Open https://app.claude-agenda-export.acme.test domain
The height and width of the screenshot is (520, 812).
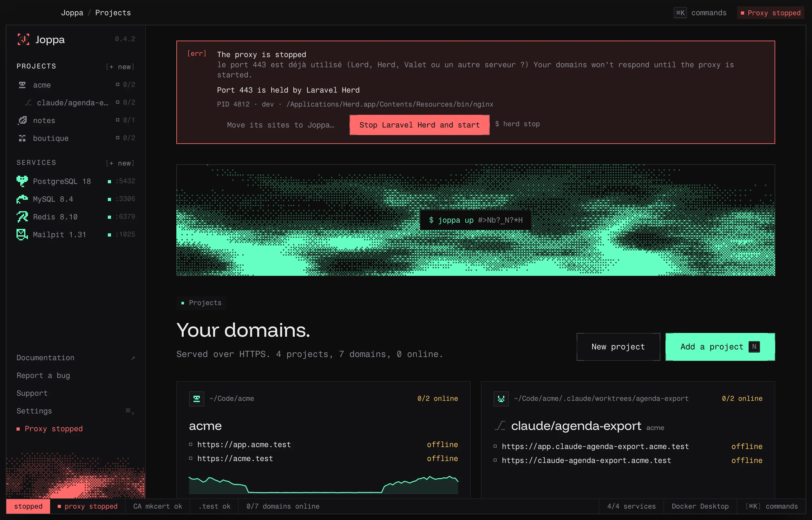pyautogui.click(x=595, y=446)
